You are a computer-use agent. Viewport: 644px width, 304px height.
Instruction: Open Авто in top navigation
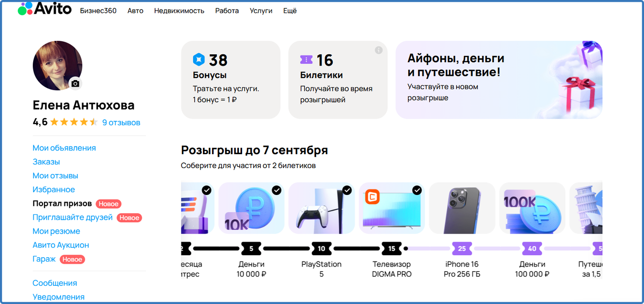coord(135,11)
